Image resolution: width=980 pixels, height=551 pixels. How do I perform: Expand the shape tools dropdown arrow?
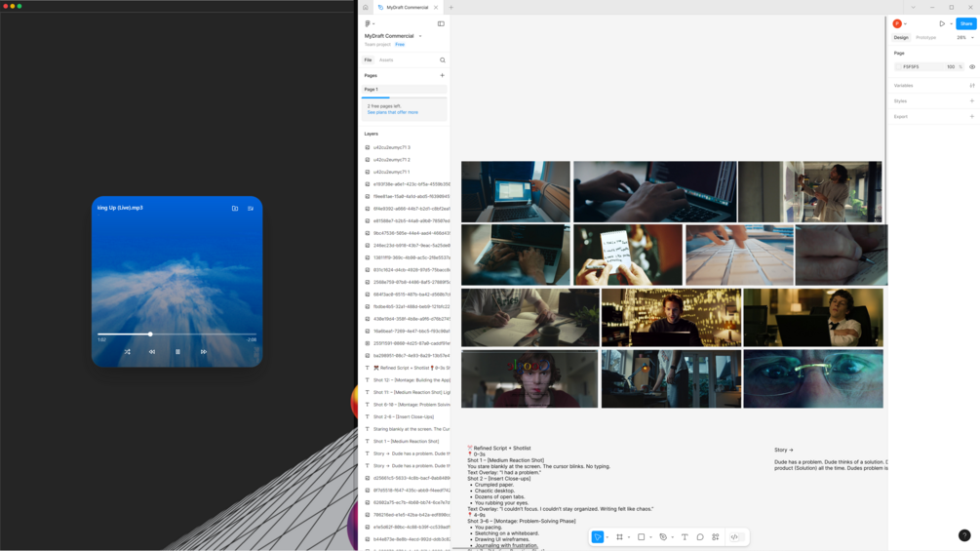point(650,537)
